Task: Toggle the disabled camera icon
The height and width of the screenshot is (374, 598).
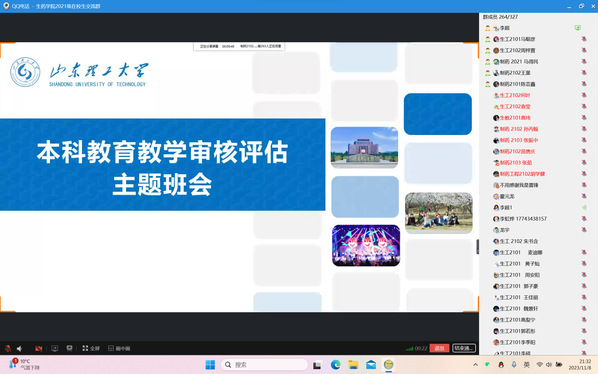Action: pos(39,348)
